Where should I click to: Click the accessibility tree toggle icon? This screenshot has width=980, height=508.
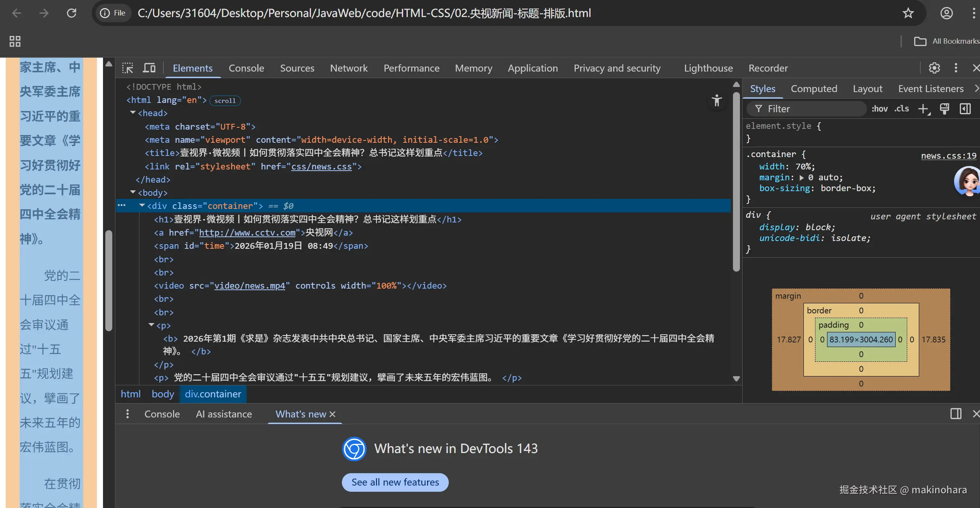pos(717,101)
